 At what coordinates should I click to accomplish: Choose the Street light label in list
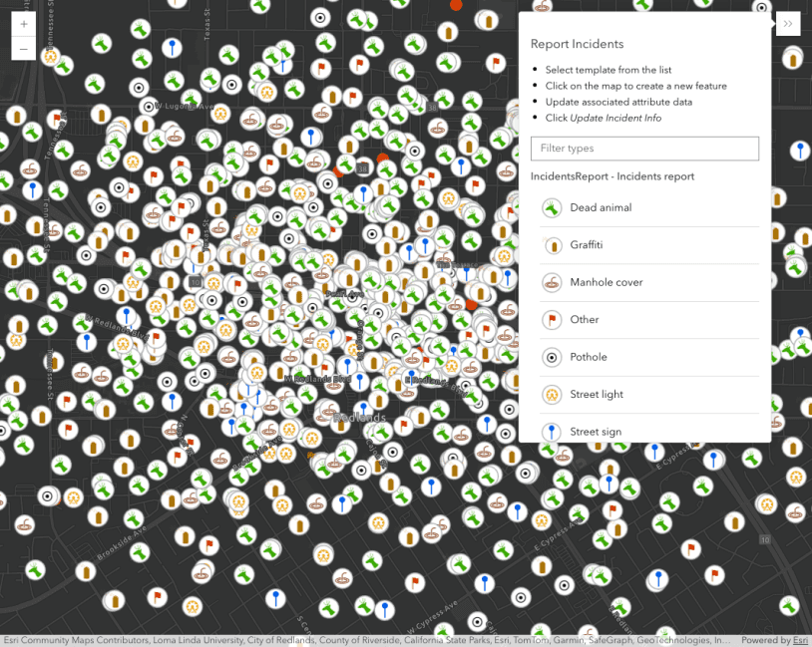597,395
